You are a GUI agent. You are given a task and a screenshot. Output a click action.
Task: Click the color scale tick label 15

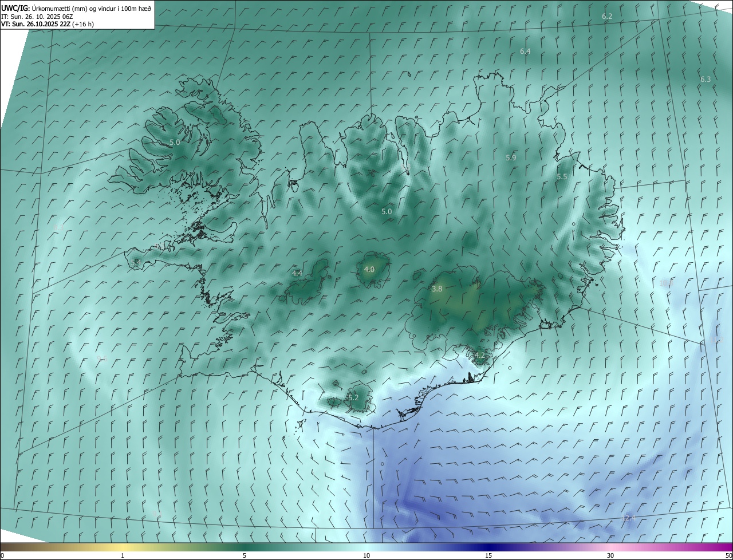pyautogui.click(x=488, y=555)
